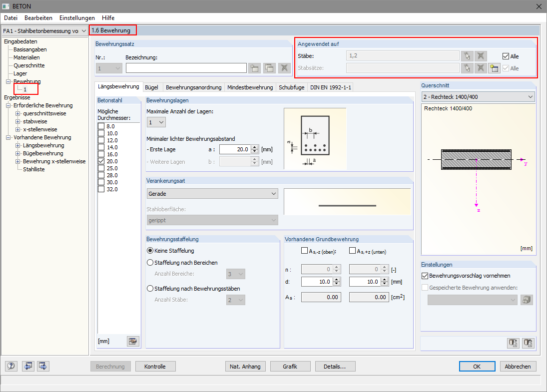
Task: Toggle Bewehrungsvorschlag vornehmen checkbox
Action: (x=425, y=276)
